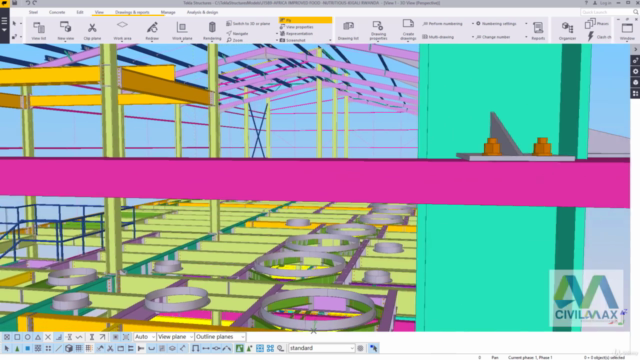Viewport: 640px width, 360px height.
Task: Expand the Change number dropdown arrow
Action: (526, 37)
